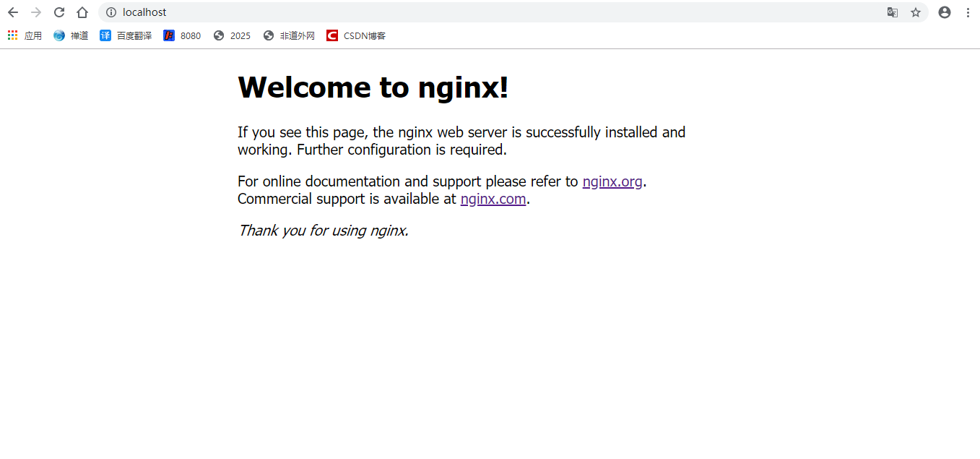Open the translate page icon
Screen dimensions: 980x459
[x=893, y=12]
